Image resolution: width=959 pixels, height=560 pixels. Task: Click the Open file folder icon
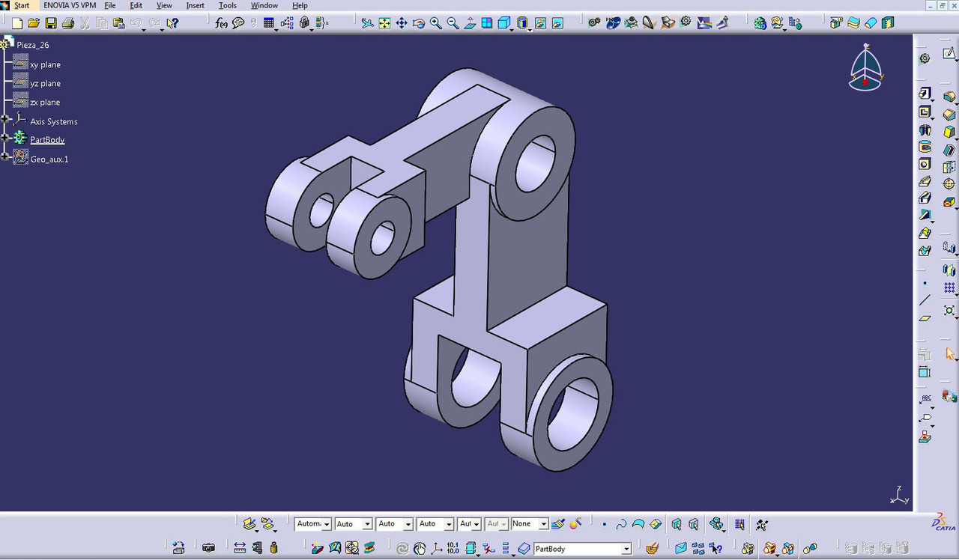coord(34,23)
